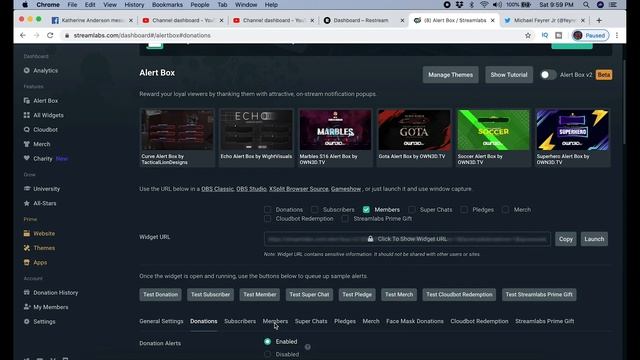Screen dimensions: 640x360
Task: Open Merch shirt icon in sidebar
Action: [x=27, y=144]
